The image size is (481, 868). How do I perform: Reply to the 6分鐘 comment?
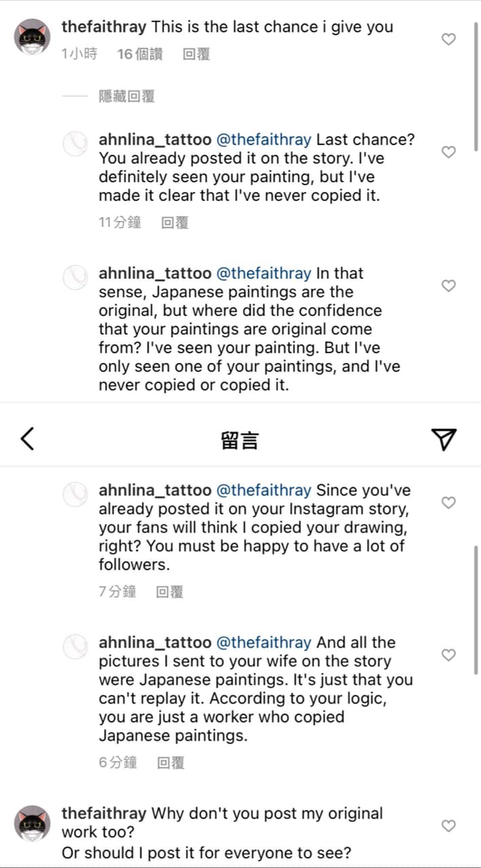coord(170,763)
